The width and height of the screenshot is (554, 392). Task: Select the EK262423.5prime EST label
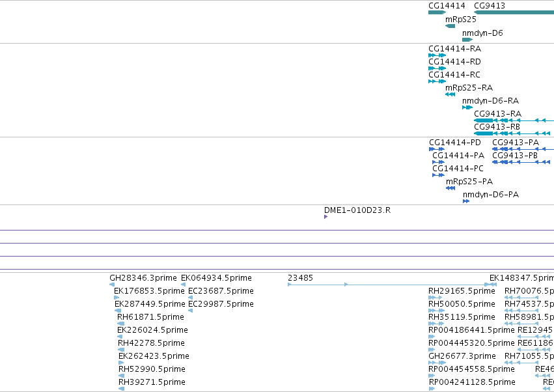coord(154,356)
